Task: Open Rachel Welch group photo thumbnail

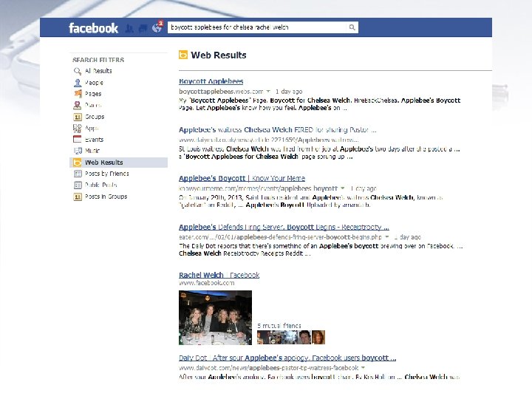Action: (x=216, y=318)
